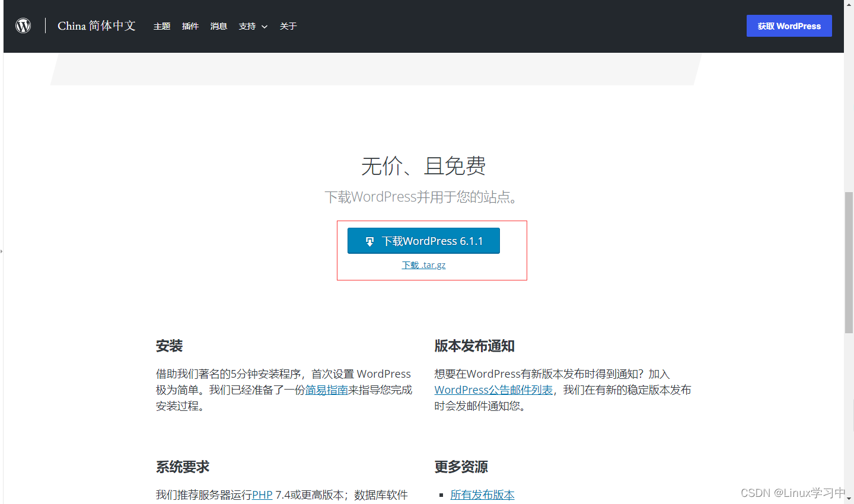Open the 所有发布版本 releases link
854x504 pixels.
(482, 495)
